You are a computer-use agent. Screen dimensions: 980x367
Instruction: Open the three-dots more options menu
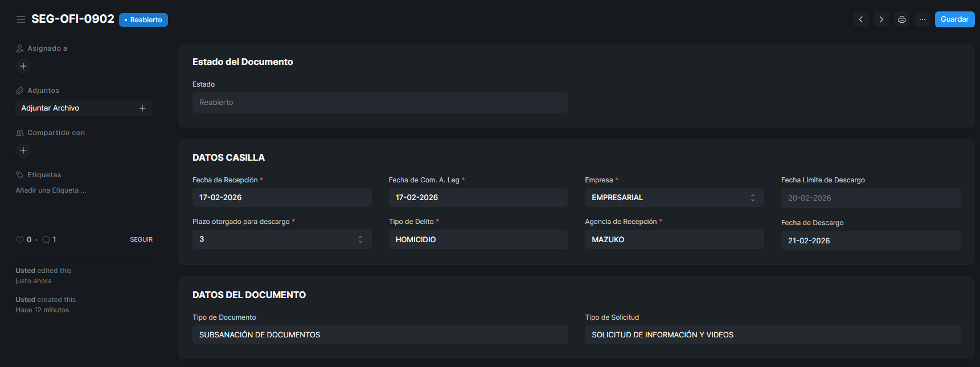922,19
